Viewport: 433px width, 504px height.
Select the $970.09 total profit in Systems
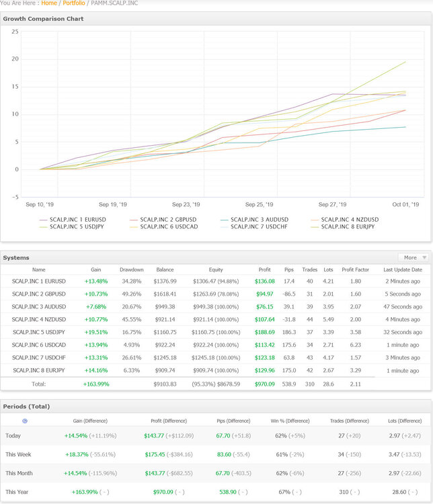coord(265,384)
